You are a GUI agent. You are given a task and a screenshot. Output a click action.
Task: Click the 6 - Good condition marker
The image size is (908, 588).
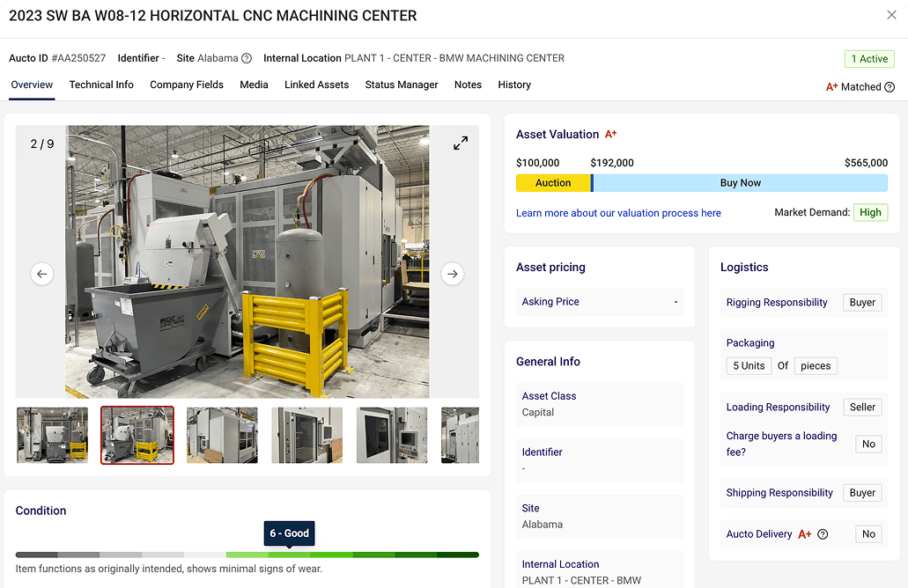[289, 533]
